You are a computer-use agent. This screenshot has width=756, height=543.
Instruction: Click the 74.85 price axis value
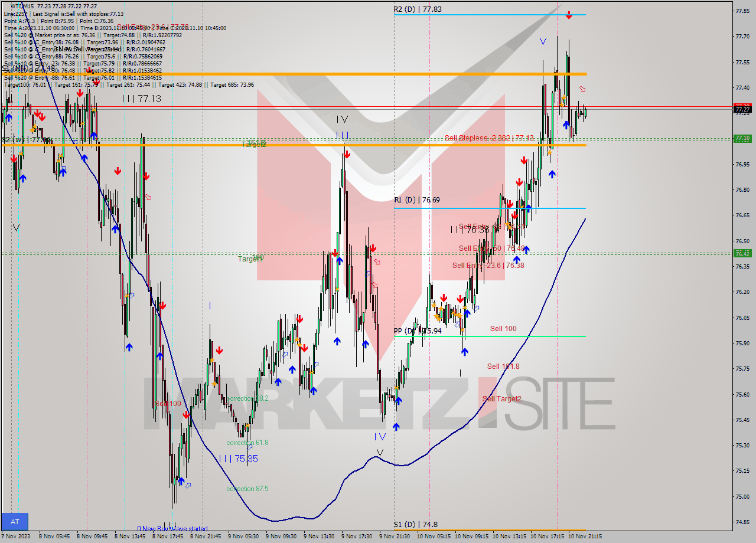pyautogui.click(x=742, y=522)
